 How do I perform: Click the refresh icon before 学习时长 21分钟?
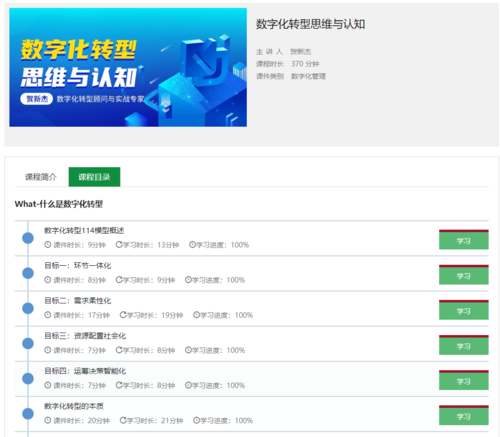(123, 421)
